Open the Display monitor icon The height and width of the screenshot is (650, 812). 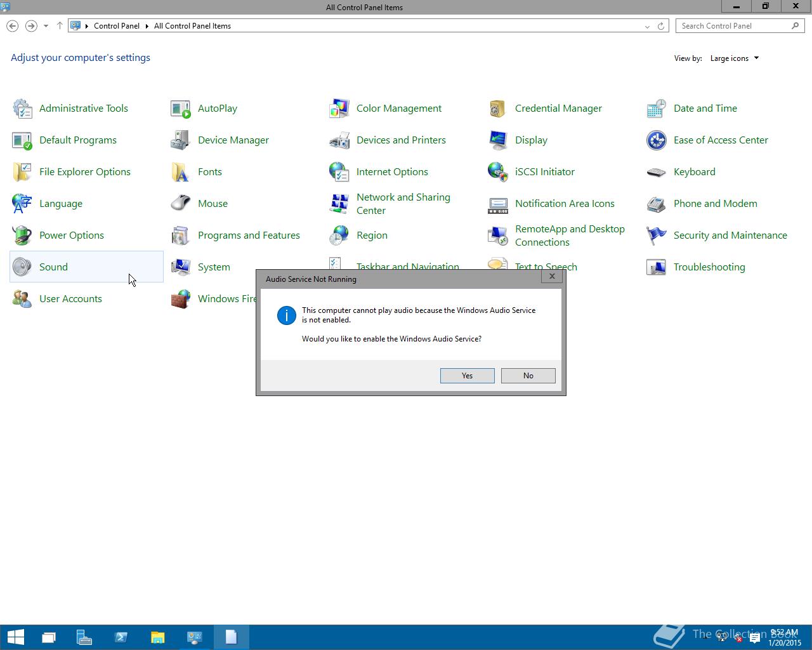click(x=498, y=140)
